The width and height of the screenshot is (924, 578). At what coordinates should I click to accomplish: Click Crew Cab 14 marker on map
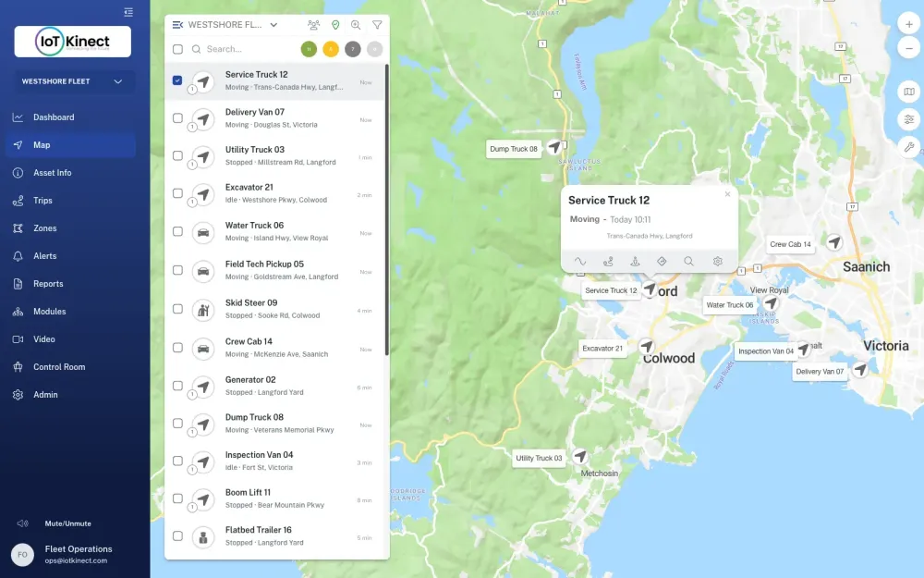[x=833, y=241]
